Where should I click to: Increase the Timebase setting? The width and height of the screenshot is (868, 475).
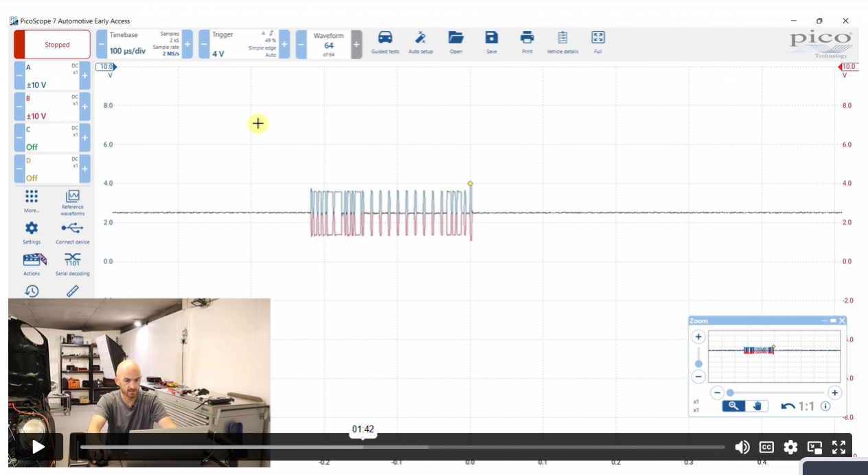187,45
